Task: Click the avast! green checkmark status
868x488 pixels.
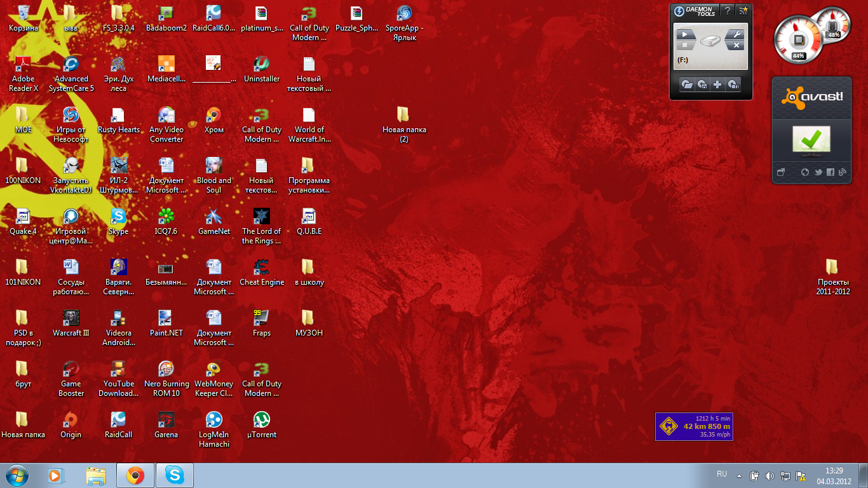Action: click(811, 140)
